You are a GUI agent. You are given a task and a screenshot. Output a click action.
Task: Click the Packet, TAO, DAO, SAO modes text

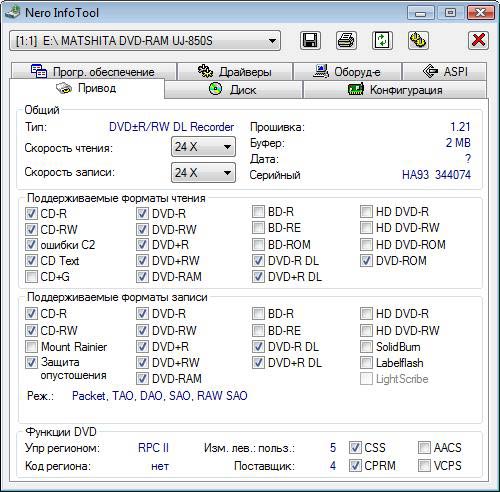(x=160, y=396)
